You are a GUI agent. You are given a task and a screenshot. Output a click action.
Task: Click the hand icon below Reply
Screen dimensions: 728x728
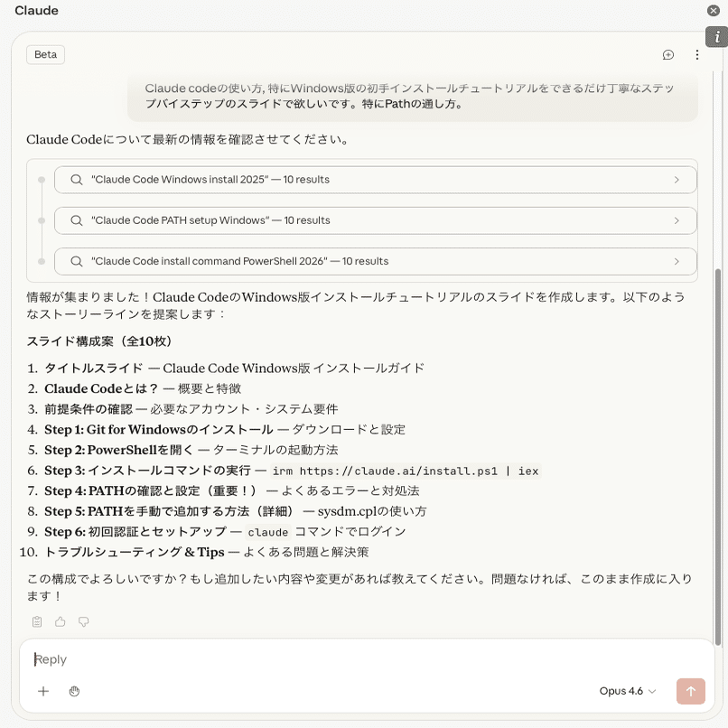pyautogui.click(x=74, y=691)
